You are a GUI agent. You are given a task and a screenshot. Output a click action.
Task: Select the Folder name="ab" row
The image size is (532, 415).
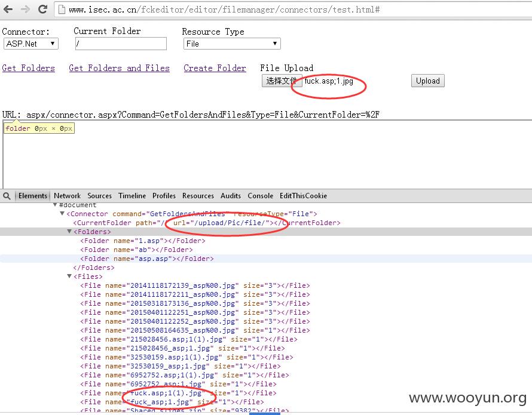[136, 250]
